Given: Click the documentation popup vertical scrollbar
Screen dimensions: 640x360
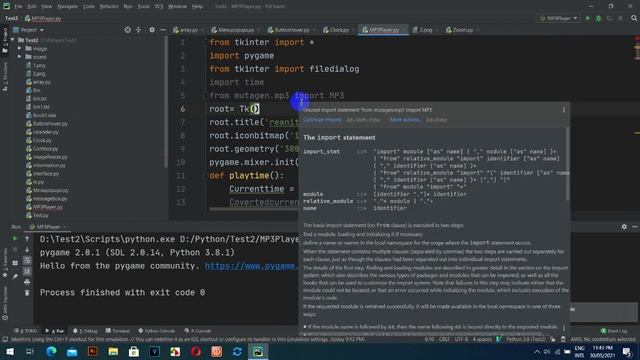Looking at the screenshot, I should [x=567, y=164].
